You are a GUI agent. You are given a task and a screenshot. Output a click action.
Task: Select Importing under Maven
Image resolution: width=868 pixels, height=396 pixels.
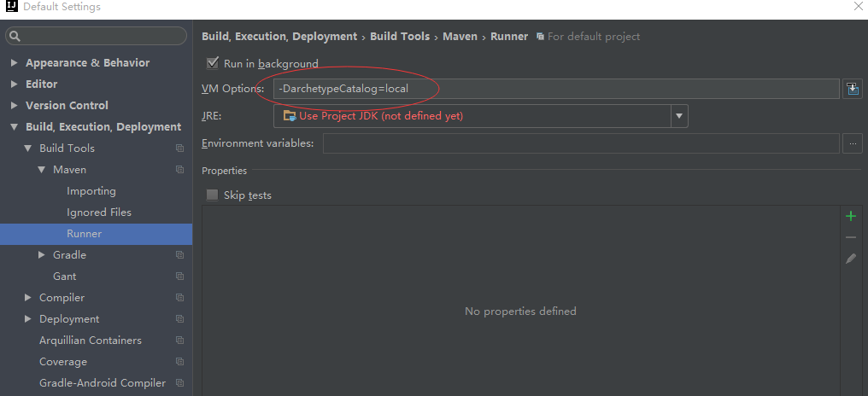91,191
